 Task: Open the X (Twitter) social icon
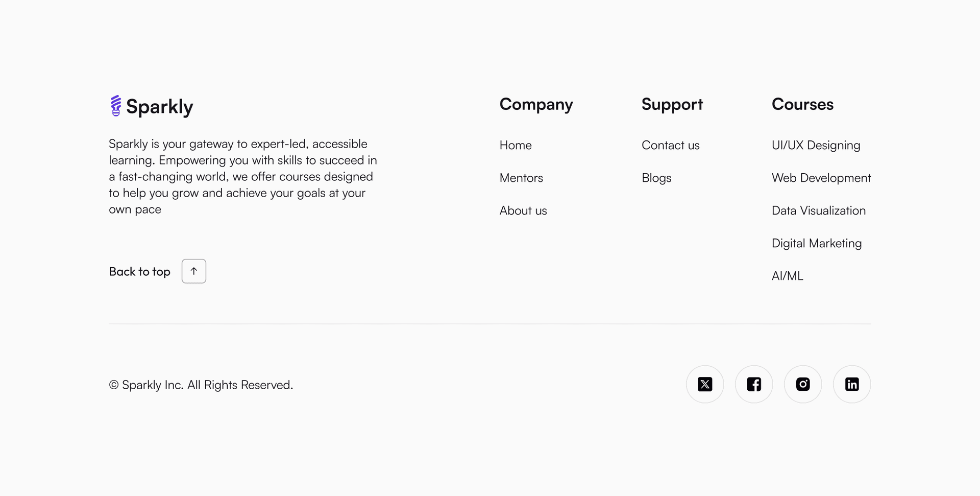(x=705, y=384)
